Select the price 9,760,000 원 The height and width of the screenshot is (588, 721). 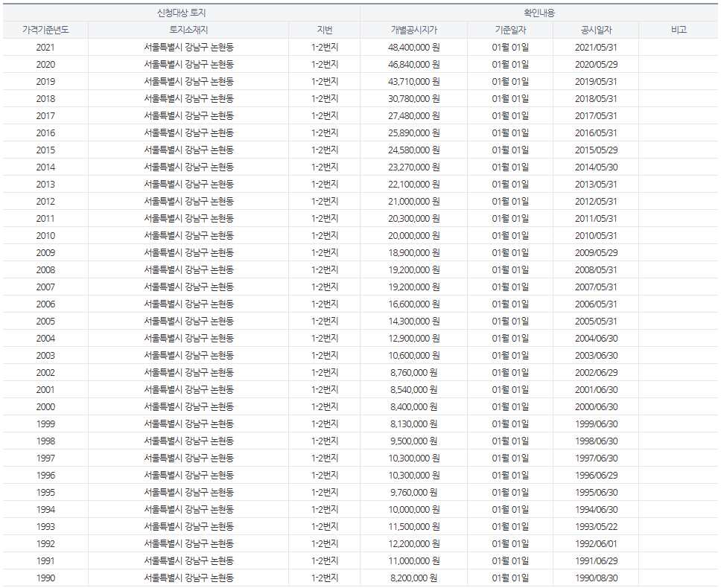414,492
